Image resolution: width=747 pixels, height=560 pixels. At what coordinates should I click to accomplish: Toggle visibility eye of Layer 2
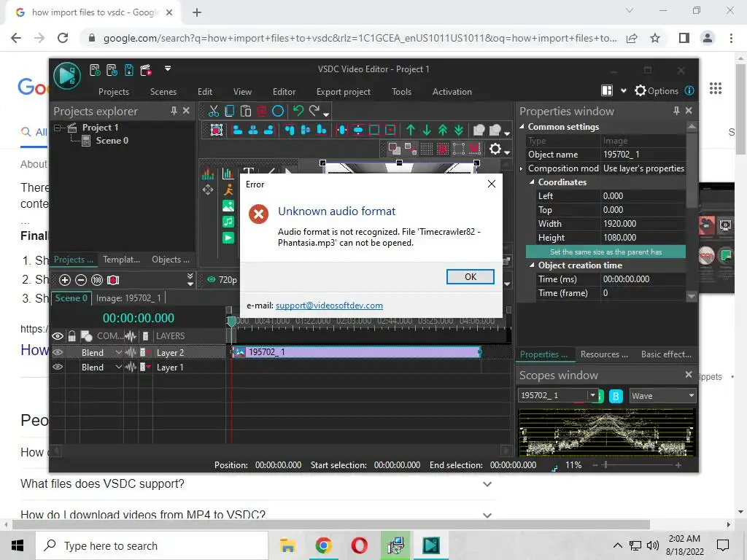click(x=58, y=352)
